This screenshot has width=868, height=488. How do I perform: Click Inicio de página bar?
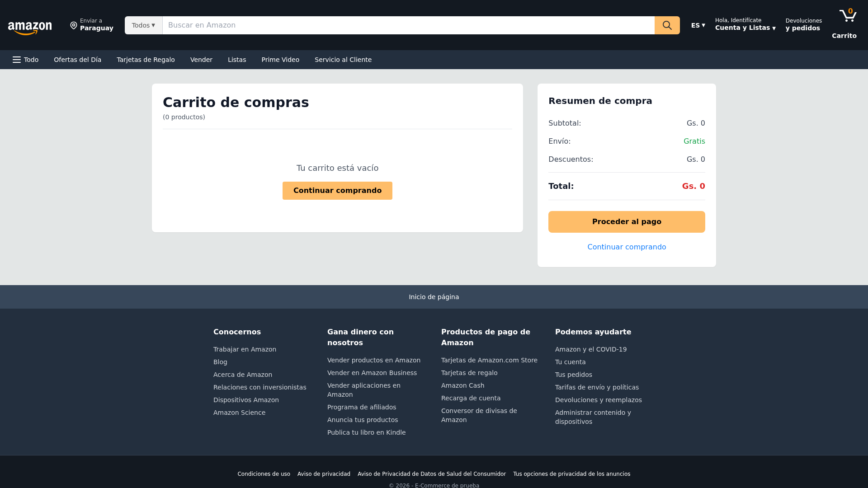click(x=434, y=297)
